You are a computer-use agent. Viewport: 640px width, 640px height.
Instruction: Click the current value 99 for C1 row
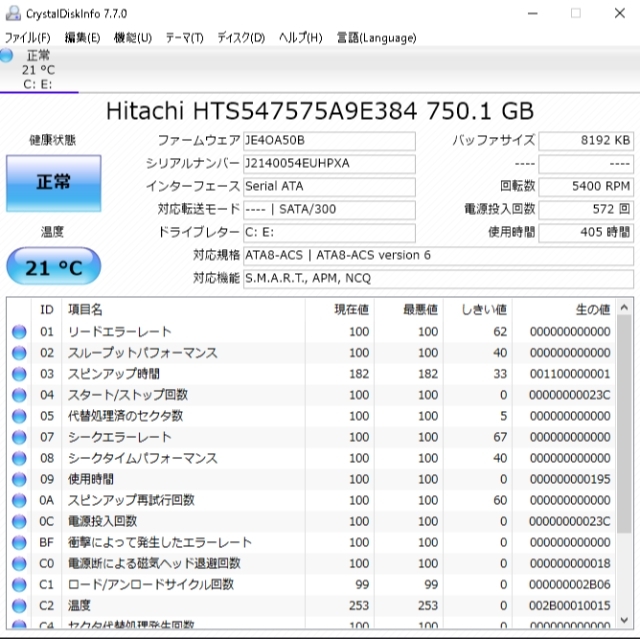coord(362,585)
